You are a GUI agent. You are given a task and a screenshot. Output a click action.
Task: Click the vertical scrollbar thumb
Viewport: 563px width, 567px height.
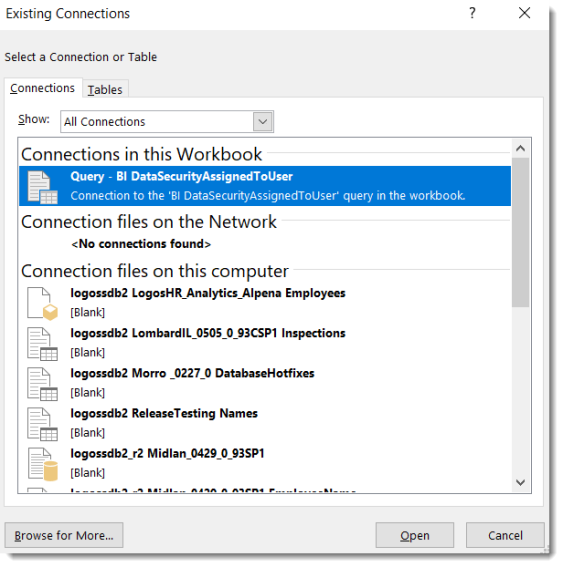click(520, 233)
